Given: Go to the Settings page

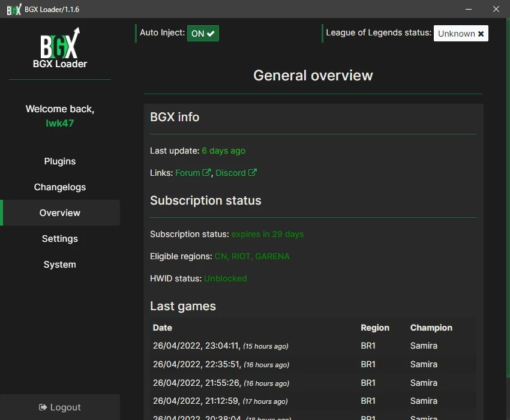Looking at the screenshot, I should pyautogui.click(x=60, y=238).
